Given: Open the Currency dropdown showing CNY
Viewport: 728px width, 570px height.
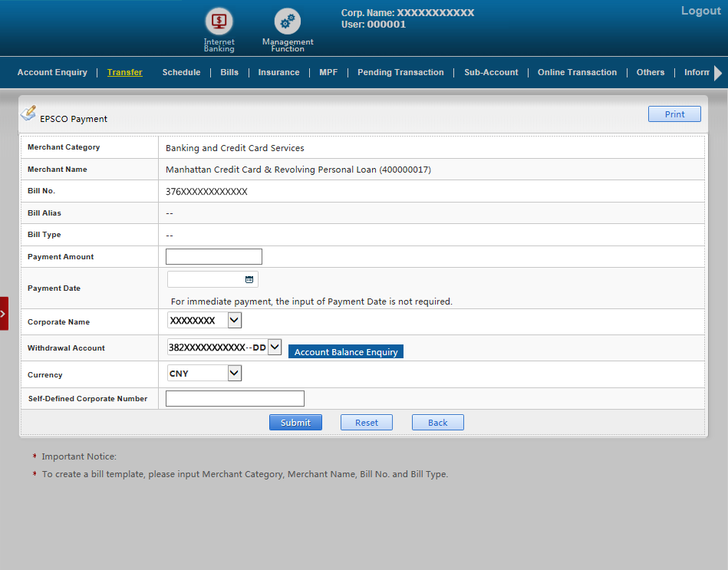Looking at the screenshot, I should click(x=235, y=374).
